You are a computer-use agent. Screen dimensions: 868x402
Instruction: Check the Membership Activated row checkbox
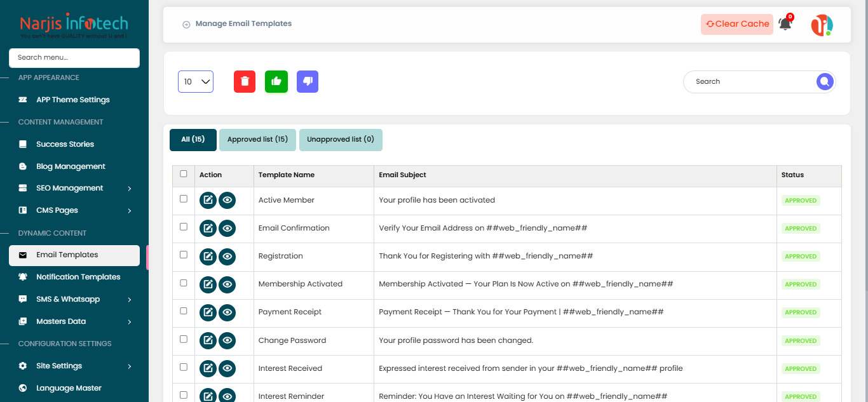(x=184, y=283)
